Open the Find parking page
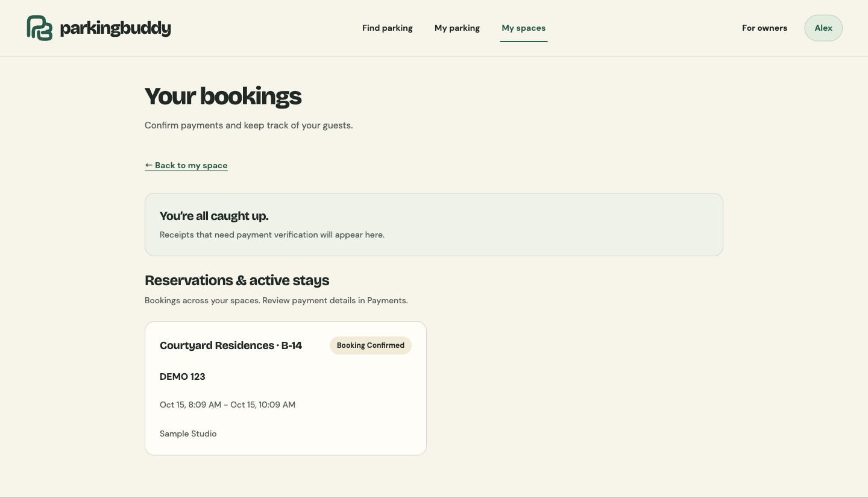Screen dimensions: 868x498 pos(388,28)
